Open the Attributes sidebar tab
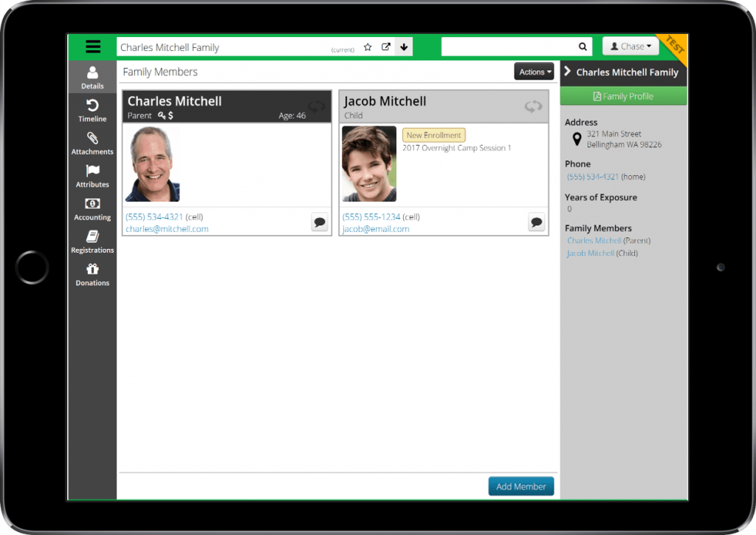756x535 pixels. [92, 176]
